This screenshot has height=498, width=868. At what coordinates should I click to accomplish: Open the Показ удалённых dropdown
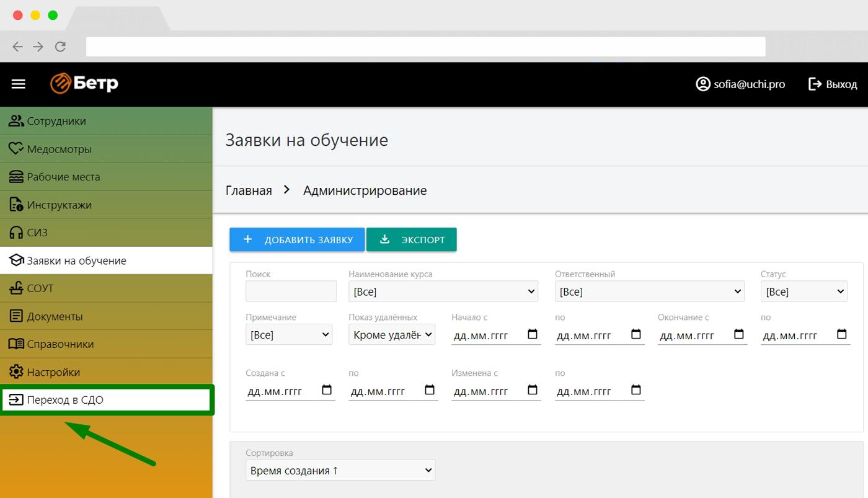click(392, 334)
